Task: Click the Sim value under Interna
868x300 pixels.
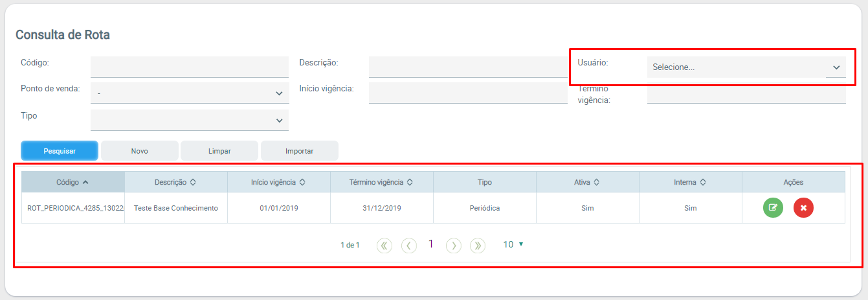Action: click(691, 208)
